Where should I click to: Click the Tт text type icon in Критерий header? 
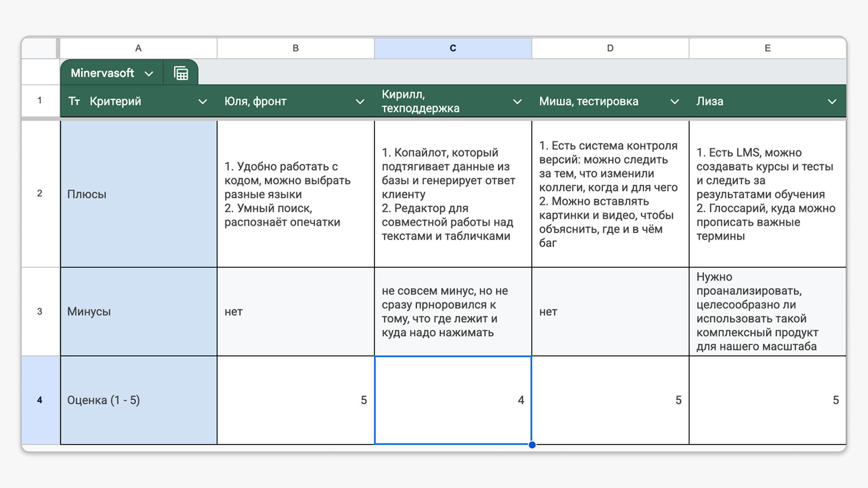[x=74, y=101]
